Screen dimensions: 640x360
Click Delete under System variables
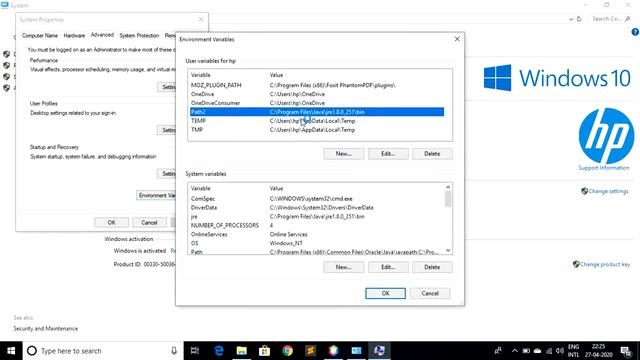432,267
